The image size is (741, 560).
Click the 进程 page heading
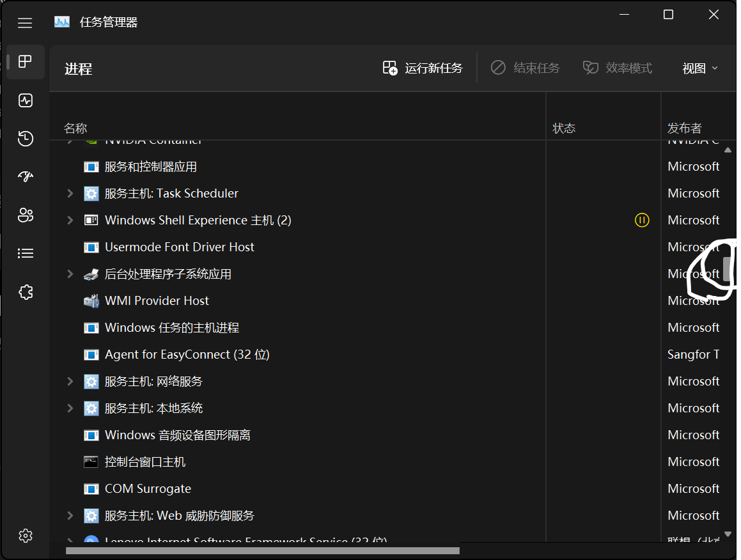click(x=79, y=69)
